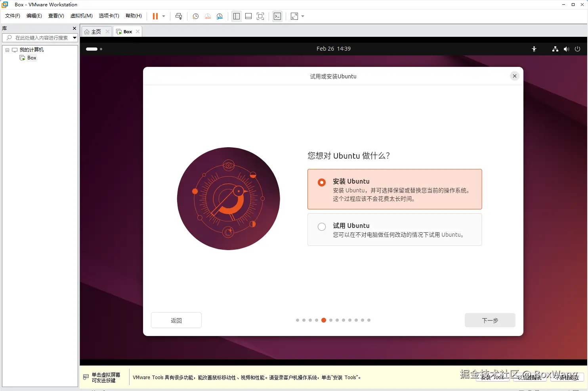Viewport: 588px width, 391px height.
Task: Toggle the thumbnail bar view
Action: [x=248, y=16]
